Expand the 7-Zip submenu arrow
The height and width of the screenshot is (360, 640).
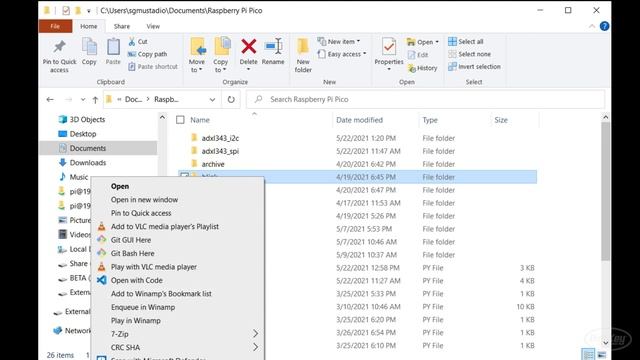tap(256, 334)
